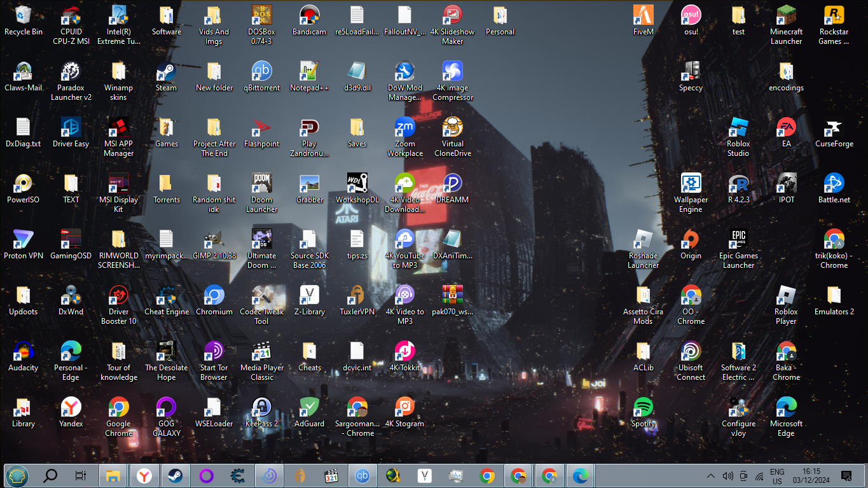Open qBittorrent from the taskbar
This screenshot has height=488, width=868.
[362, 475]
